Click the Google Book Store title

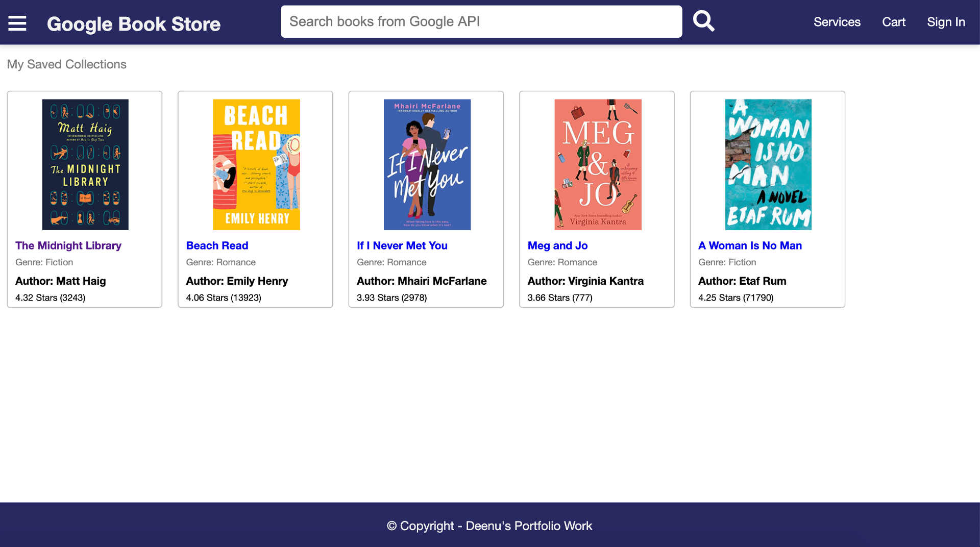[x=134, y=24]
